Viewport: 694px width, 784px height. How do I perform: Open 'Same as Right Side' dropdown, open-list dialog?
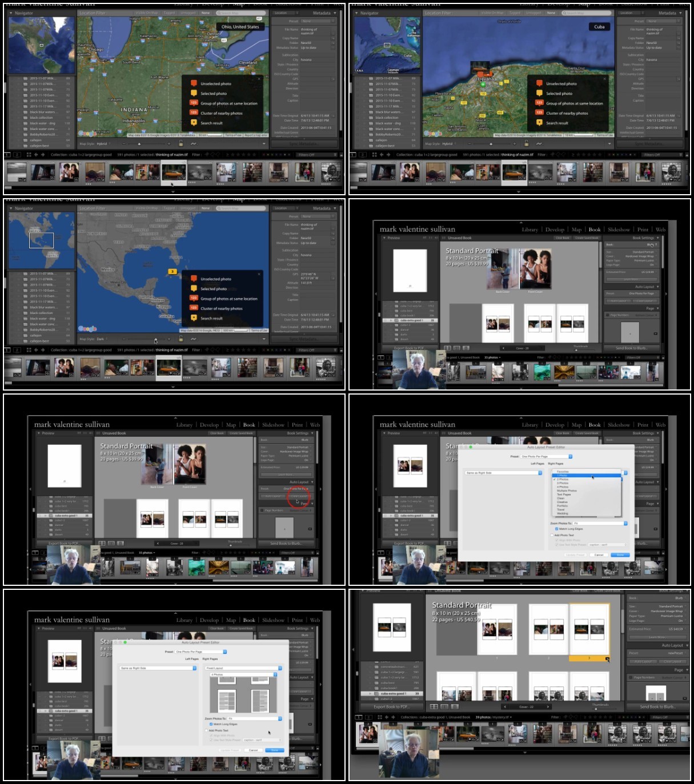pyautogui.click(x=503, y=473)
